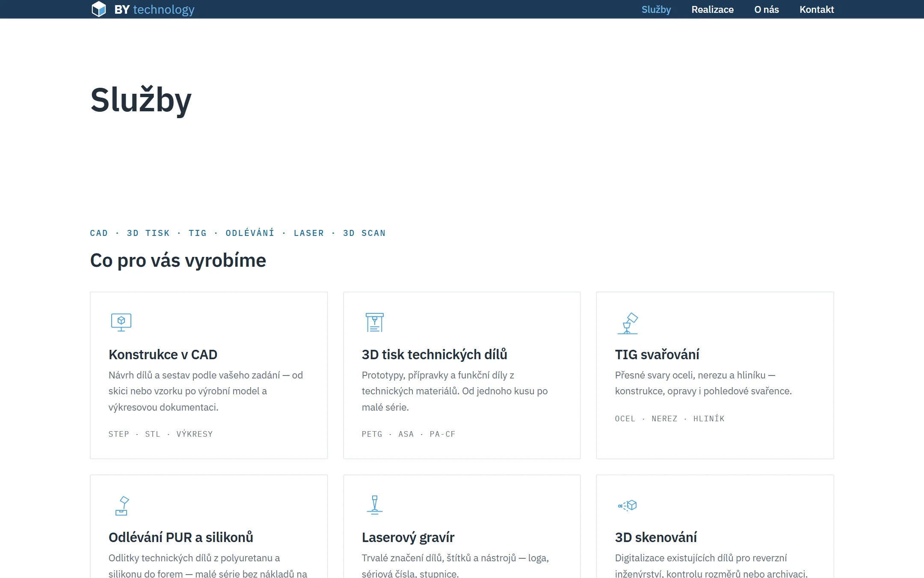The height and width of the screenshot is (578, 924).
Task: Click the Trvalé značení dílů description
Action: [x=455, y=566]
